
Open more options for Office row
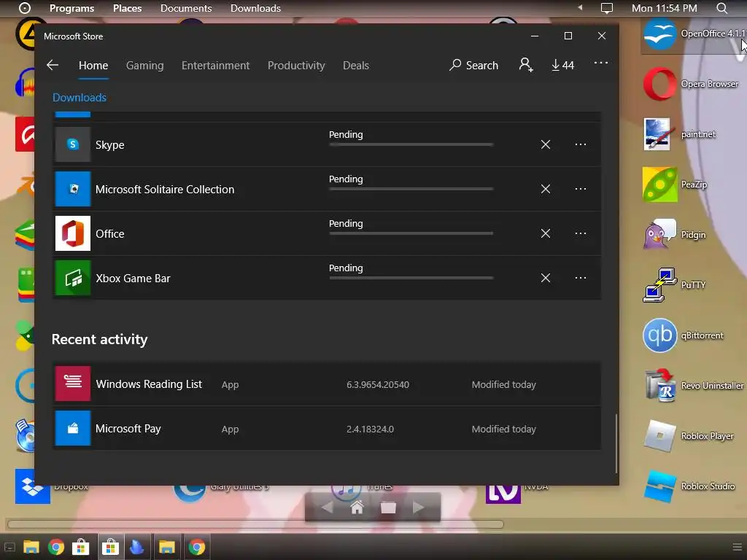580,233
